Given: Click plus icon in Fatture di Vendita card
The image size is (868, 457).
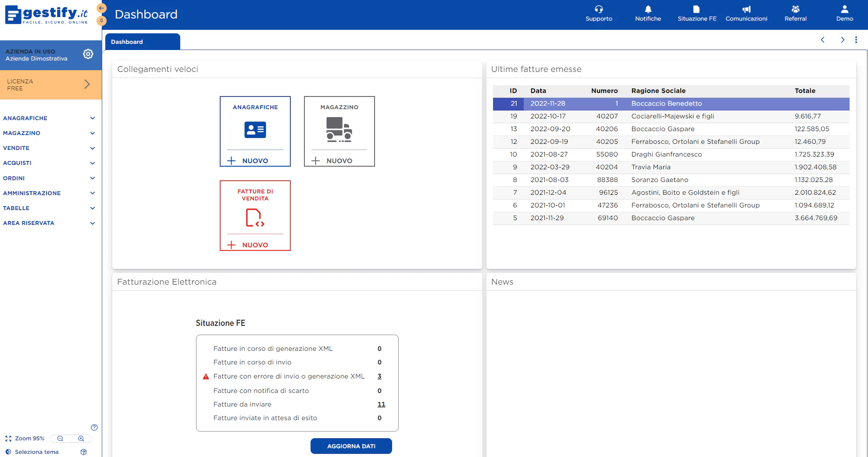Looking at the screenshot, I should point(232,245).
